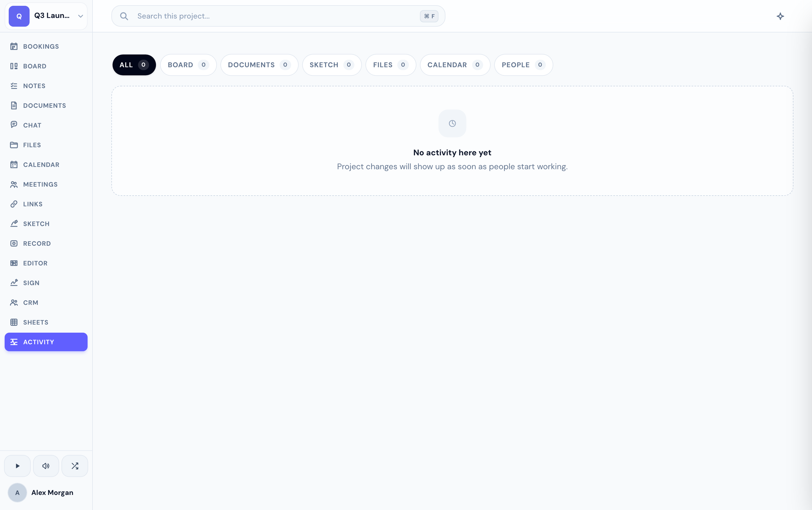This screenshot has width=812, height=510.
Task: Switch to the People filter tab
Action: tap(523, 65)
